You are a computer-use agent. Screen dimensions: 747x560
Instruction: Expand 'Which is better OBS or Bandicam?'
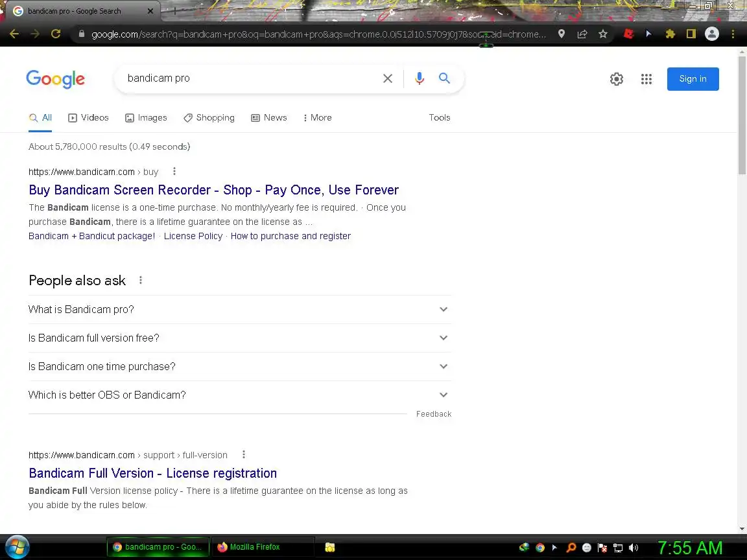pos(240,395)
